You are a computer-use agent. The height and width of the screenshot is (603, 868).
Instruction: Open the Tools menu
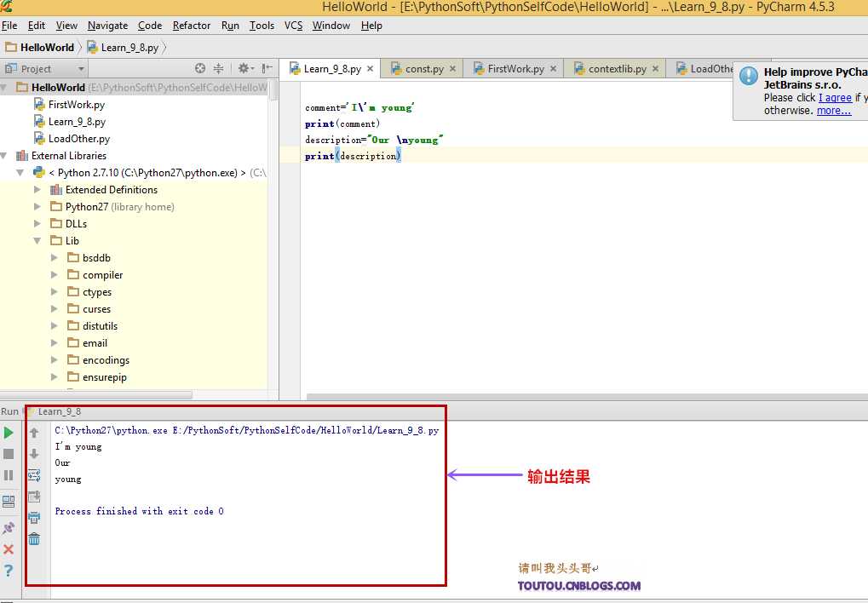click(262, 26)
